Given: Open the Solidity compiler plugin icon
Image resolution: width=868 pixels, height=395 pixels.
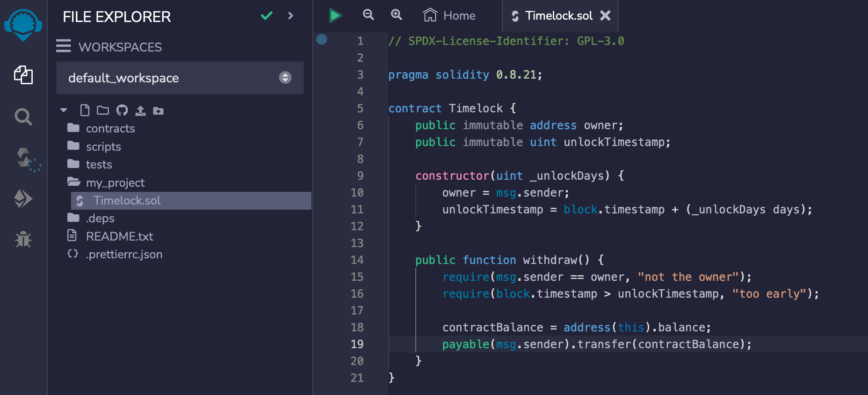Looking at the screenshot, I should point(23,158).
